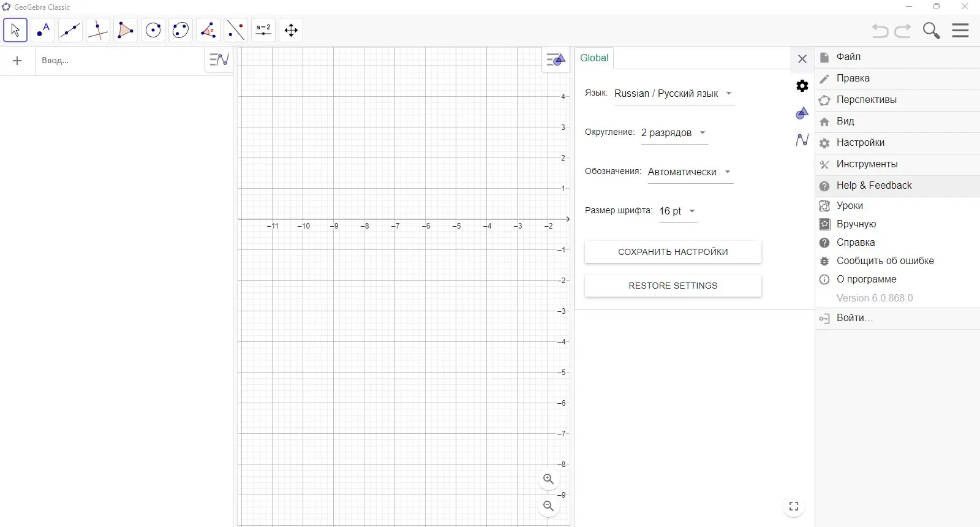This screenshot has width=980, height=527.
Task: Click RESTORE SETTINGS button
Action: pyautogui.click(x=673, y=286)
